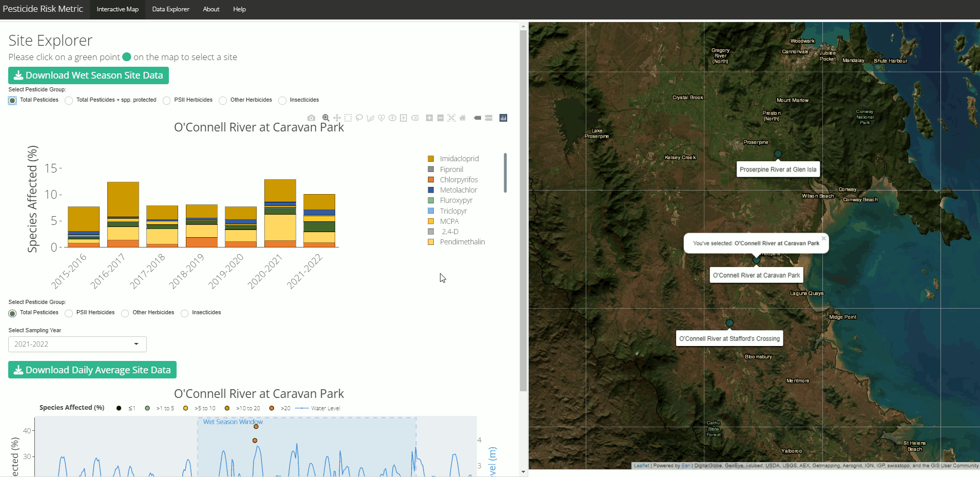This screenshot has width=980, height=477.
Task: Select Total Pesticides + spp. protected option
Action: coord(69,101)
